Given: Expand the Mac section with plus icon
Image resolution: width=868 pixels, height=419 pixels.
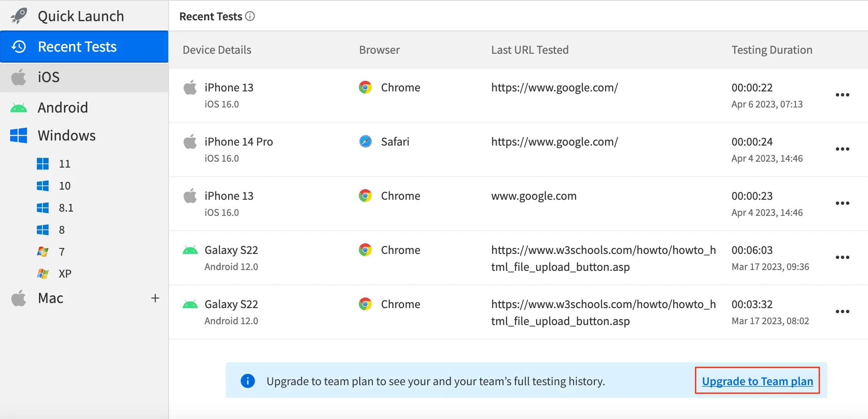Looking at the screenshot, I should [155, 298].
